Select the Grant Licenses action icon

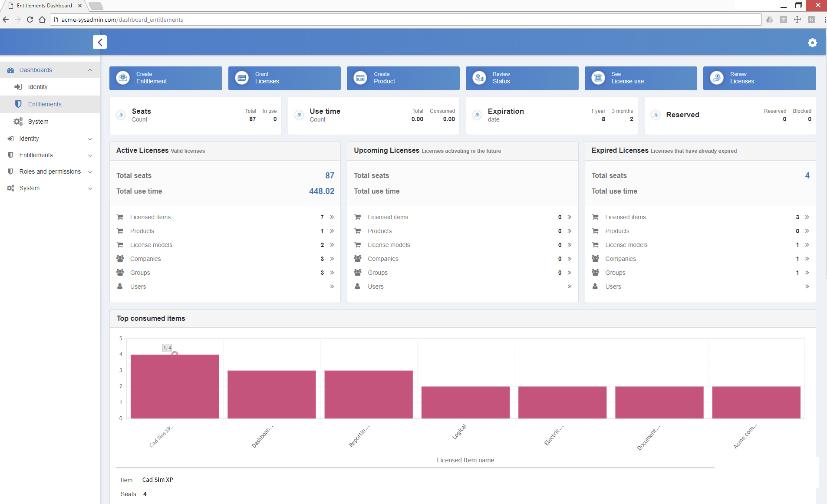pyautogui.click(x=242, y=78)
